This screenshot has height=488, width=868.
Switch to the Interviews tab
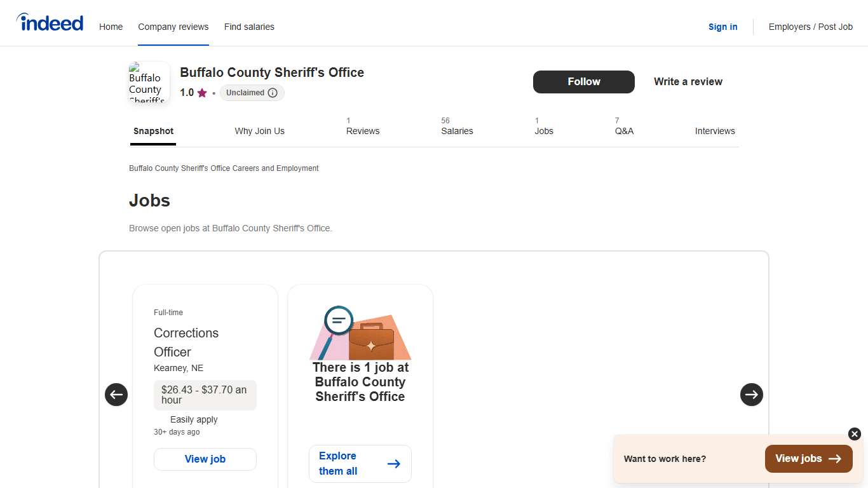pos(715,131)
